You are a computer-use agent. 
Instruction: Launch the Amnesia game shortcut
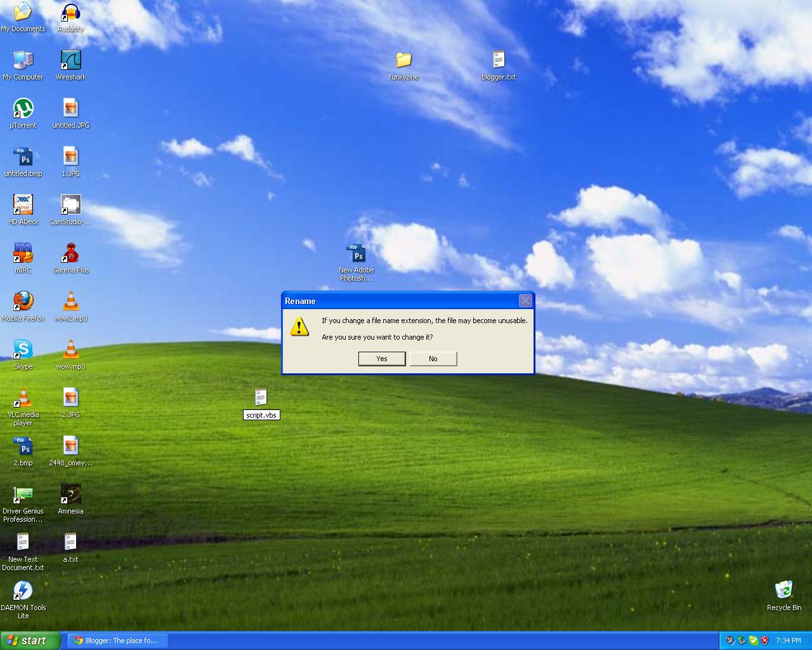(70, 494)
